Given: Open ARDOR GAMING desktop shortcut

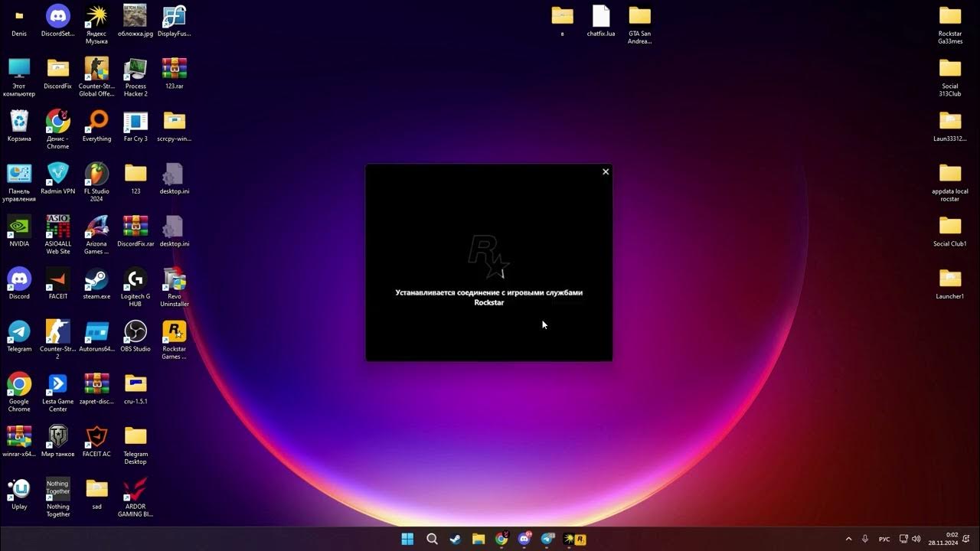Looking at the screenshot, I should click(x=136, y=497).
